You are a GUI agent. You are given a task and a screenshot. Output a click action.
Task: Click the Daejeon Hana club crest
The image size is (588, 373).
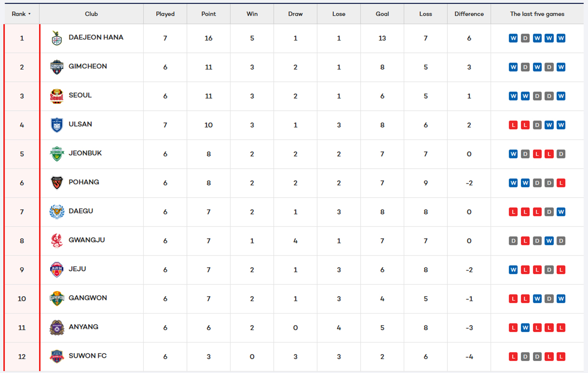click(57, 38)
